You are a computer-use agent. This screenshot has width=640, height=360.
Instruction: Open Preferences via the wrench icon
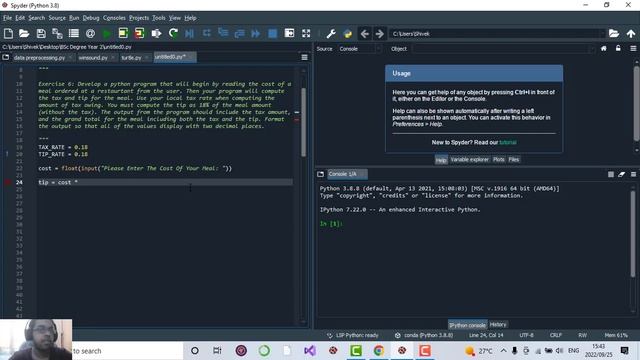point(331,33)
